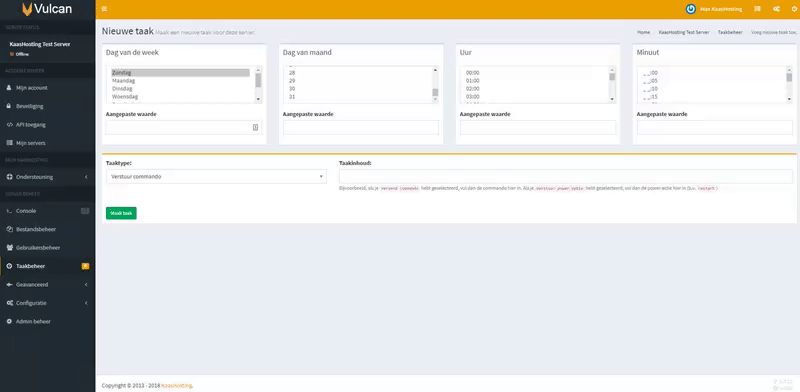Expand the Ondersteuning submenu chevron
800x392 pixels.
click(86, 177)
